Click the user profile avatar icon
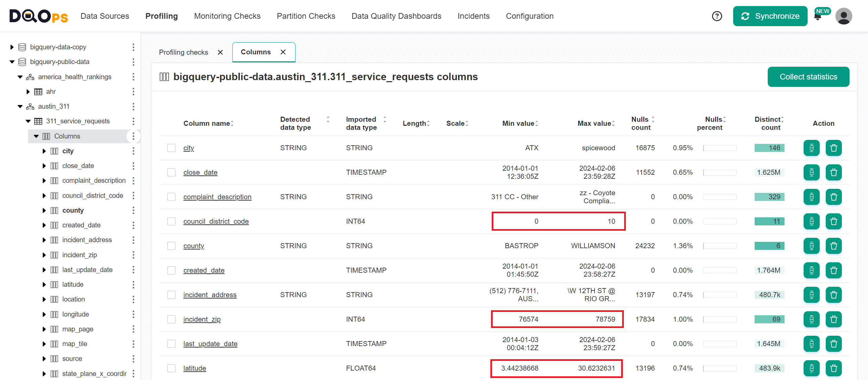The image size is (868, 380). pos(844,16)
